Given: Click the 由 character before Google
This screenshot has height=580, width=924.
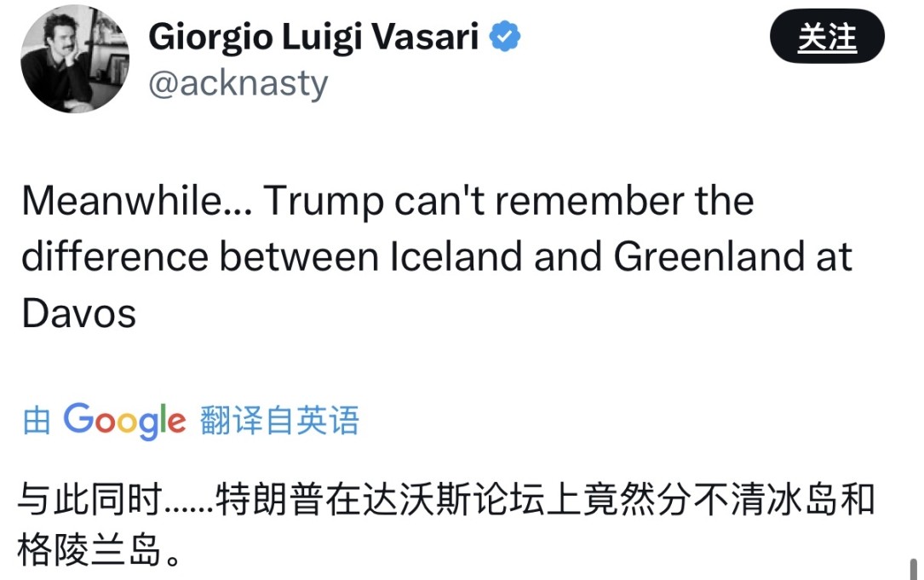Looking at the screenshot, I should (37, 421).
